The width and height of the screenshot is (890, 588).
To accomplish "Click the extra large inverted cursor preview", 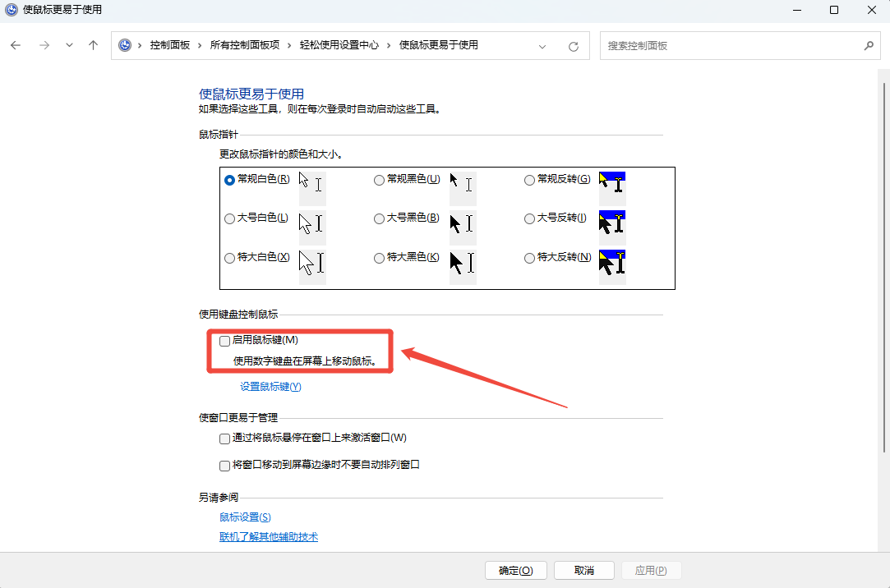I will pyautogui.click(x=612, y=267).
